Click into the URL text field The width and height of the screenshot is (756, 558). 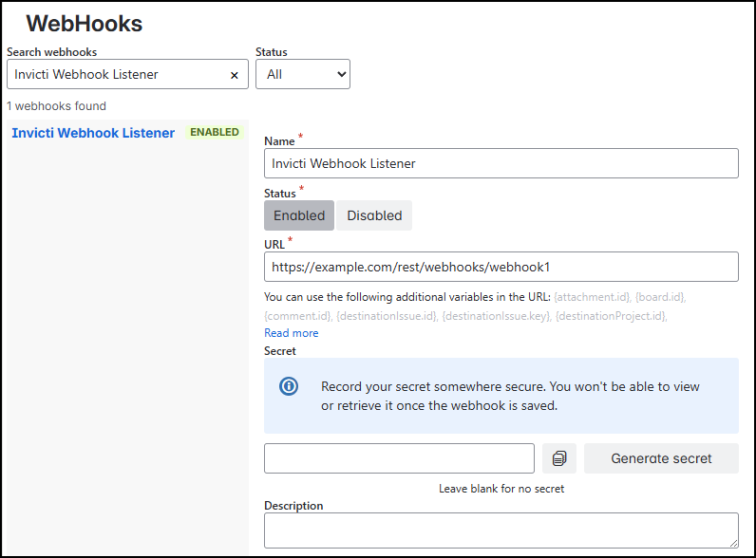[x=501, y=267]
